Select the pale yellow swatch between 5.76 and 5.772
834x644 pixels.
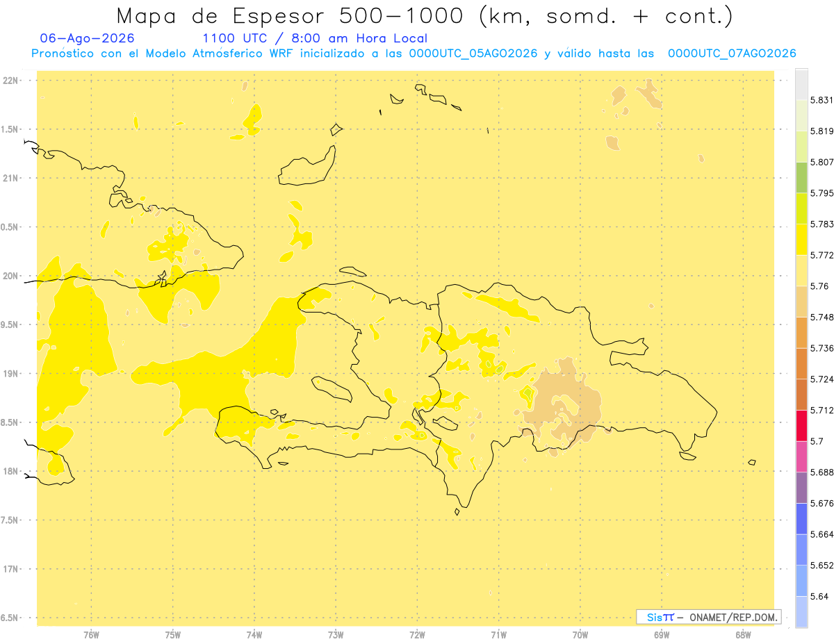(801, 270)
